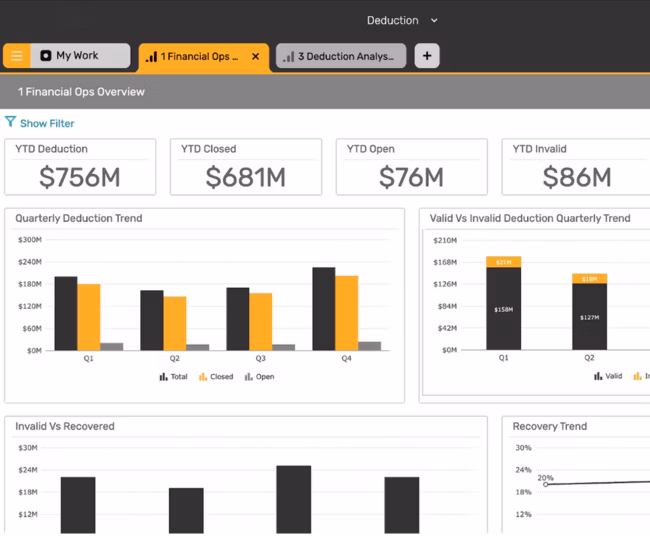Click chart icon on Deduction Analysis tab
Image resolution: width=650 pixels, height=556 pixels.
[288, 57]
